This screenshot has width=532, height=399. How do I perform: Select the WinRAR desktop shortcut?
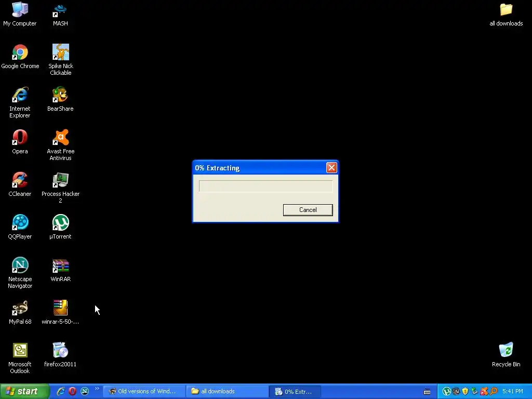tap(60, 270)
